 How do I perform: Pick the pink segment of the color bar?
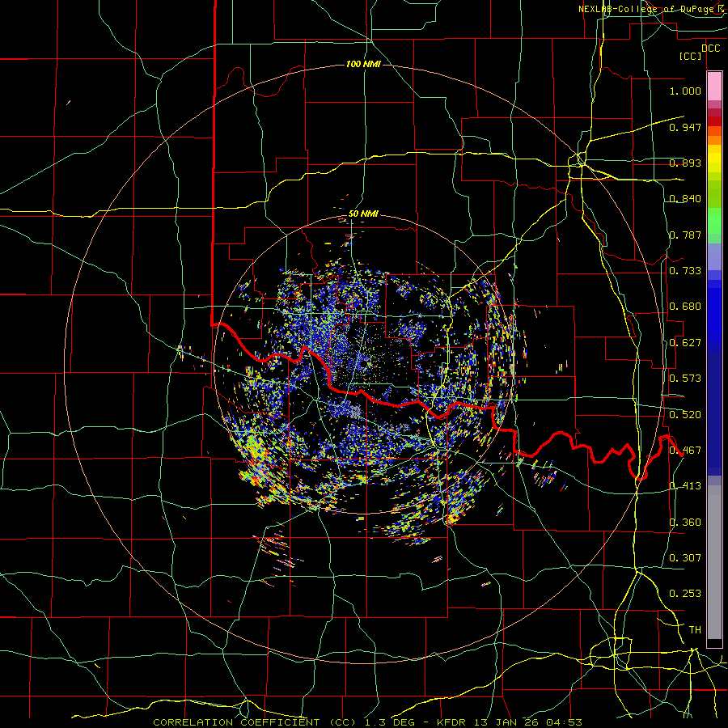[714, 87]
